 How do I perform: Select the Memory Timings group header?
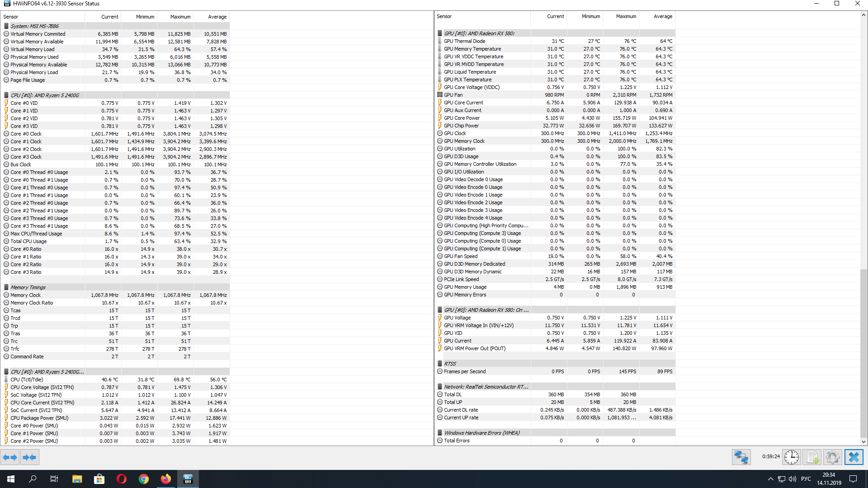(x=28, y=287)
